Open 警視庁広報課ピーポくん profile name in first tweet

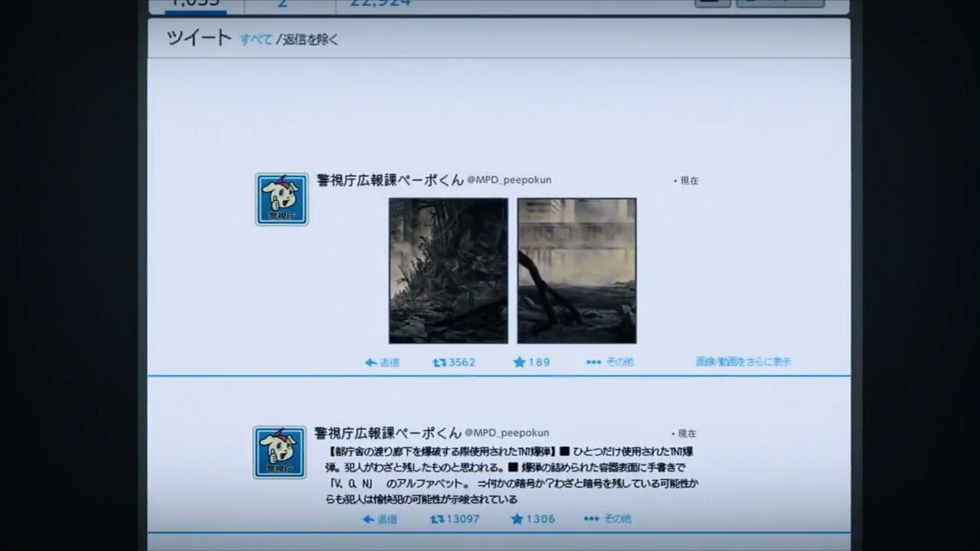[390, 180]
